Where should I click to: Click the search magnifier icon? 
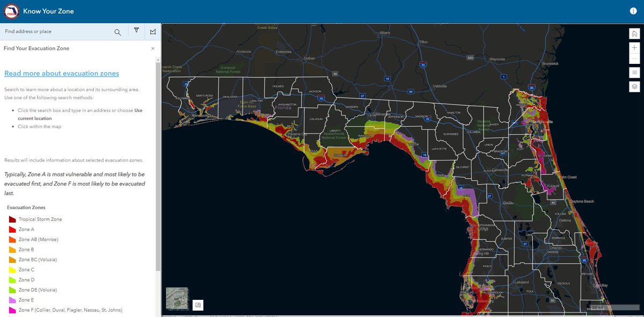(x=117, y=31)
